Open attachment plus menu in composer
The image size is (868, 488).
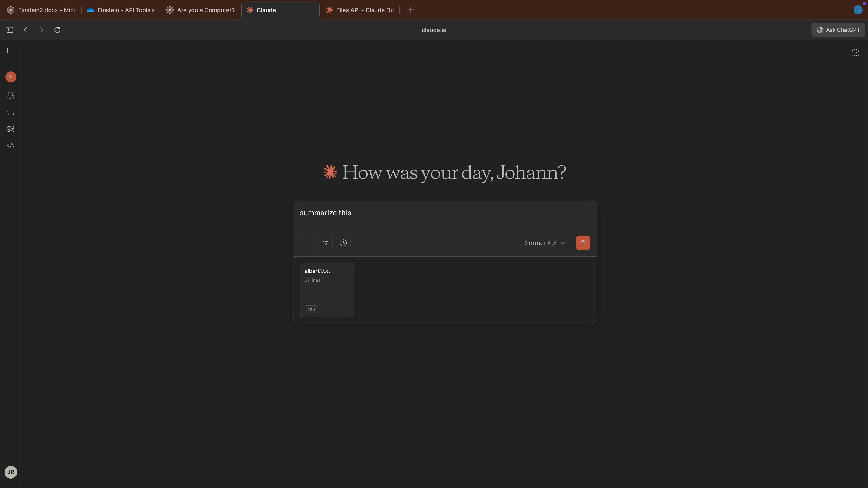(x=307, y=243)
